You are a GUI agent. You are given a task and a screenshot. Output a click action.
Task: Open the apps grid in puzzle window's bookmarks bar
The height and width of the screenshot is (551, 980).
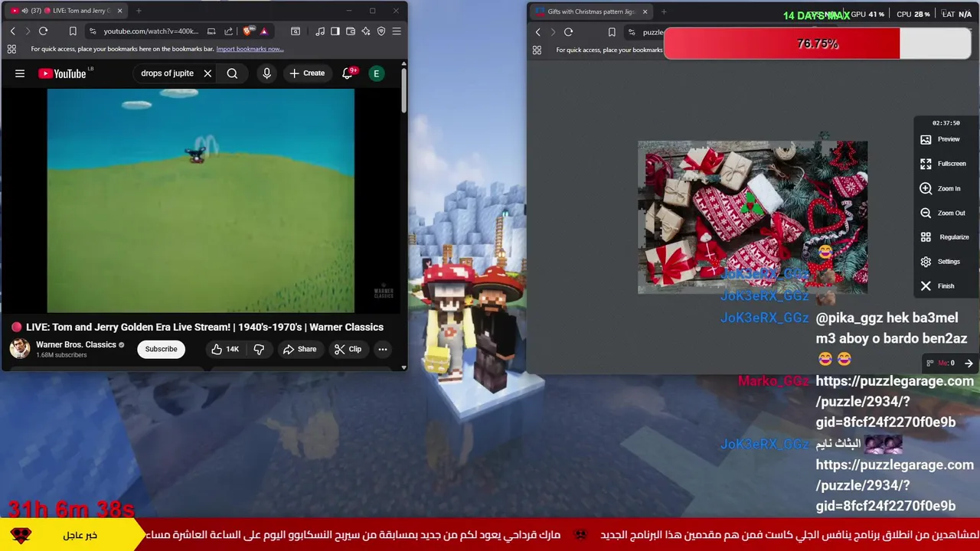537,50
